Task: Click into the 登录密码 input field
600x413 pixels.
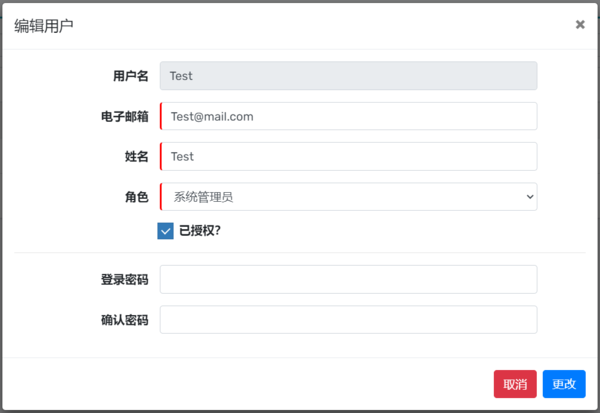Action: [348, 280]
